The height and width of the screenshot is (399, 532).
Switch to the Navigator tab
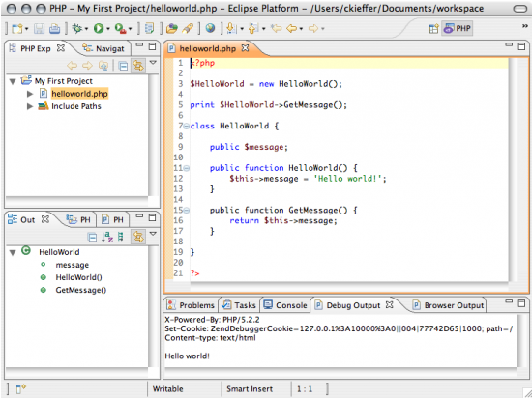tap(103, 49)
